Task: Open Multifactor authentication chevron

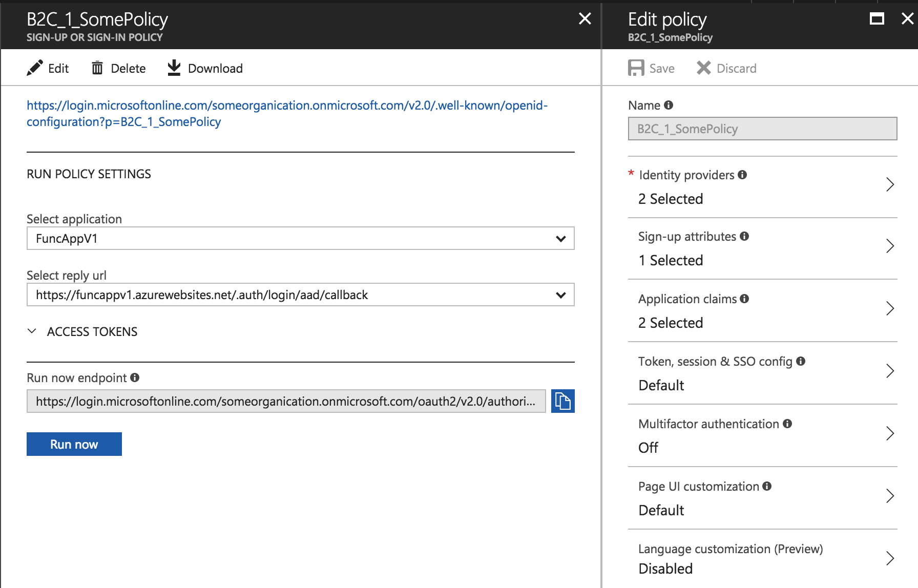Action: 890,433
